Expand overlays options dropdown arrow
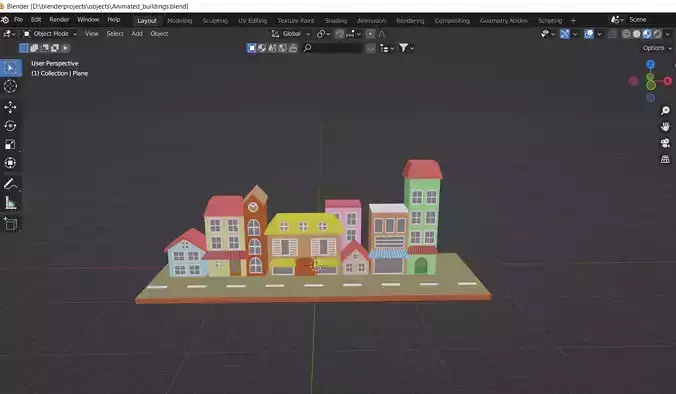 click(x=599, y=34)
